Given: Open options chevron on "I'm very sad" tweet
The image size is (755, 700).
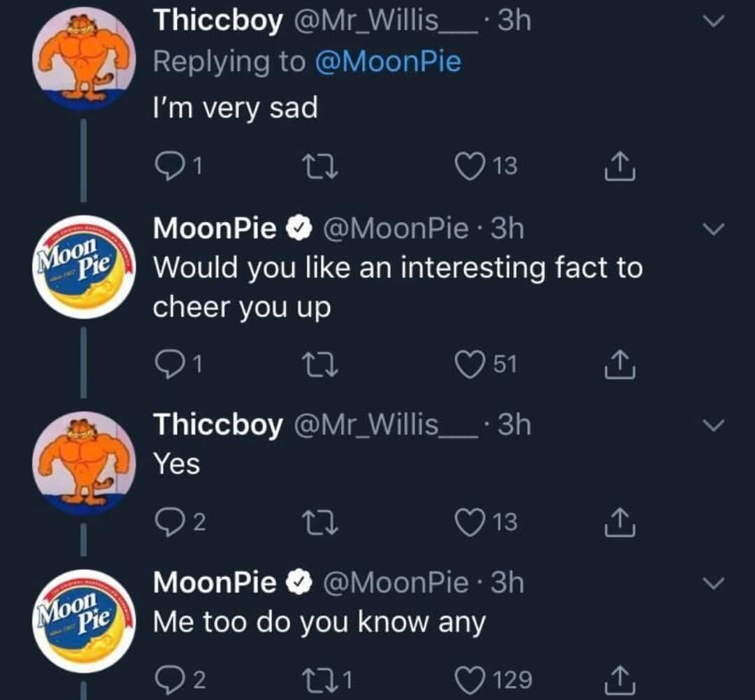Looking at the screenshot, I should coord(713,24).
